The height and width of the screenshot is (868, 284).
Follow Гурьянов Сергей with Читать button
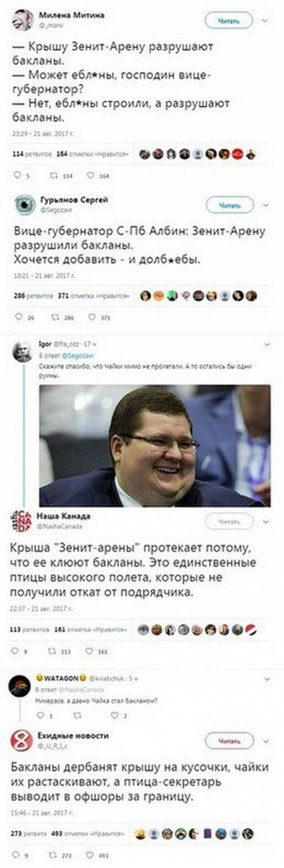229,205
